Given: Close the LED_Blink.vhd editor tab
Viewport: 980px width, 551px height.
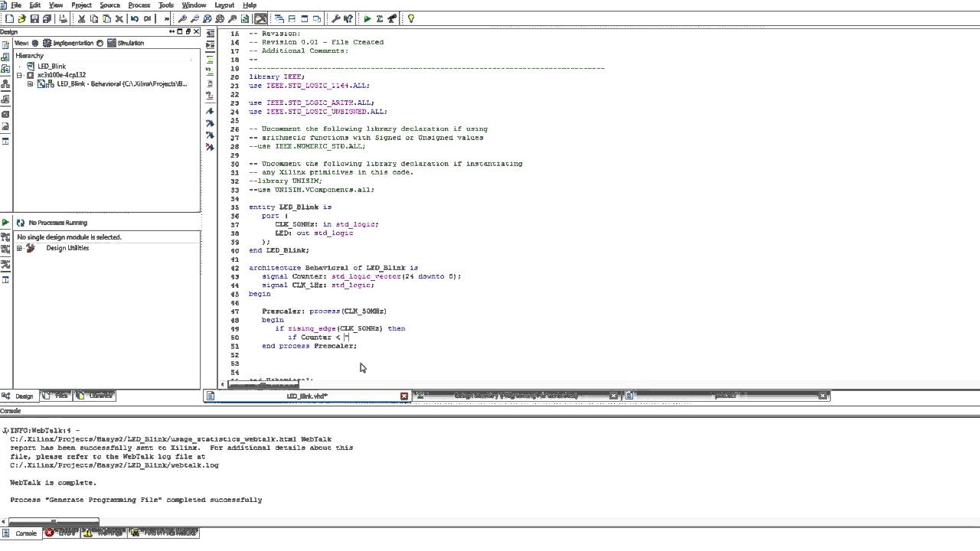Looking at the screenshot, I should [404, 396].
